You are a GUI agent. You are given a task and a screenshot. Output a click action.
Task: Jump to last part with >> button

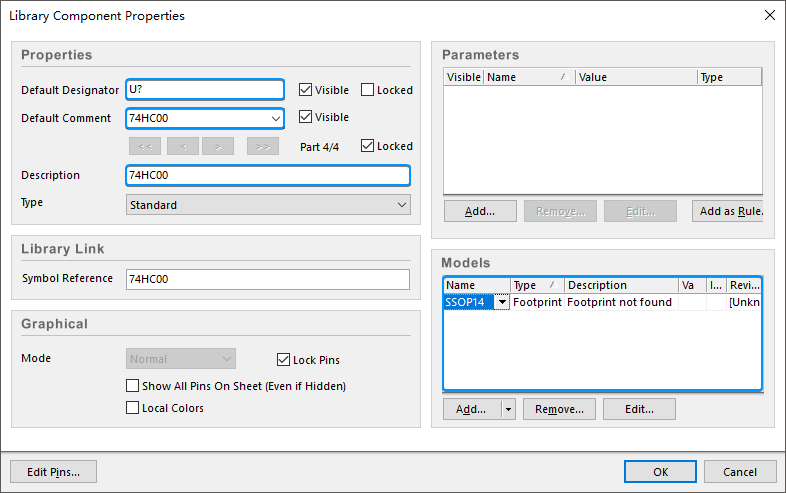coord(263,146)
